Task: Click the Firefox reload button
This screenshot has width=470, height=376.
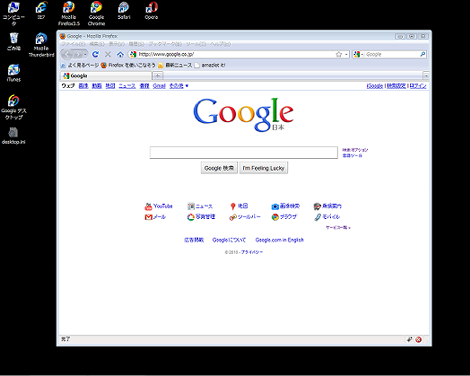Action: pos(95,54)
